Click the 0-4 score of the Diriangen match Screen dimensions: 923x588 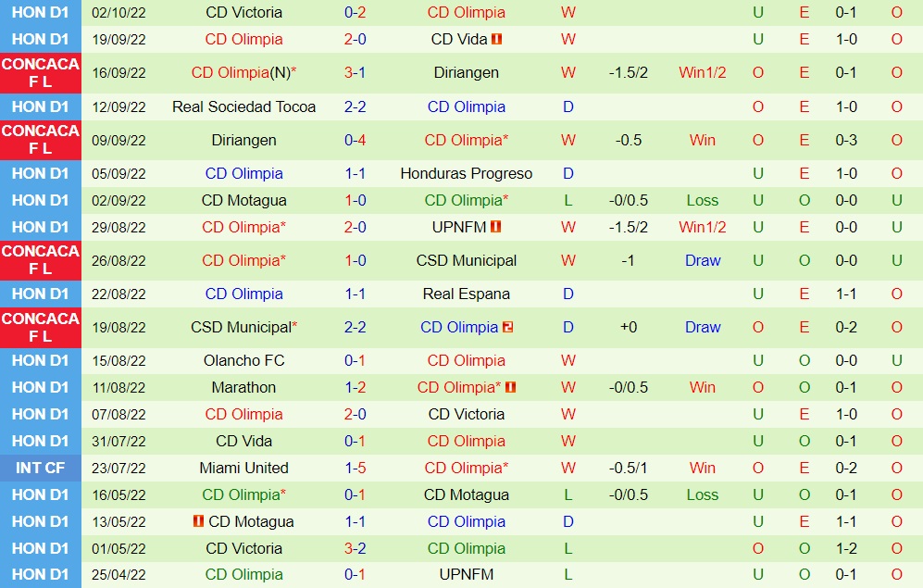tap(355, 140)
